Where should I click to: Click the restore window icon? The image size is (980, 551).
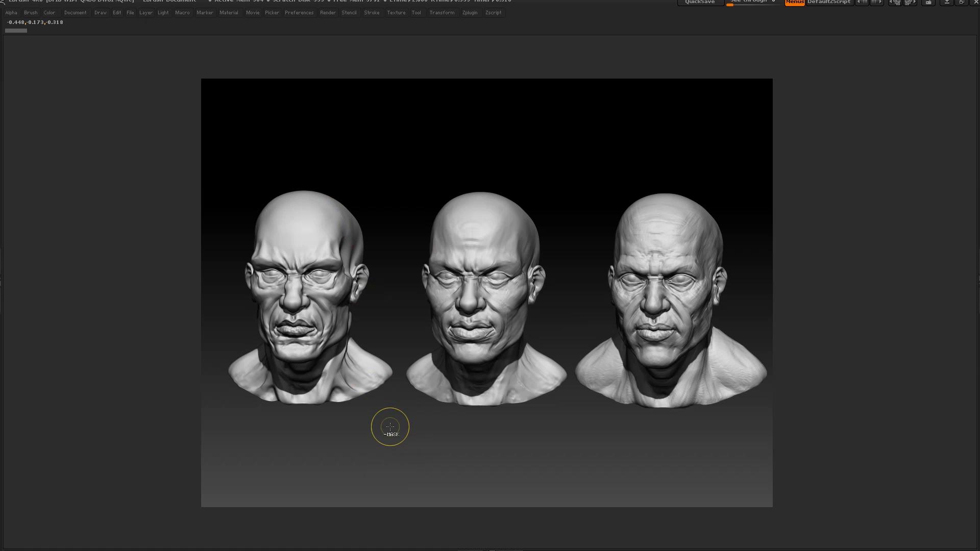pos(962,2)
